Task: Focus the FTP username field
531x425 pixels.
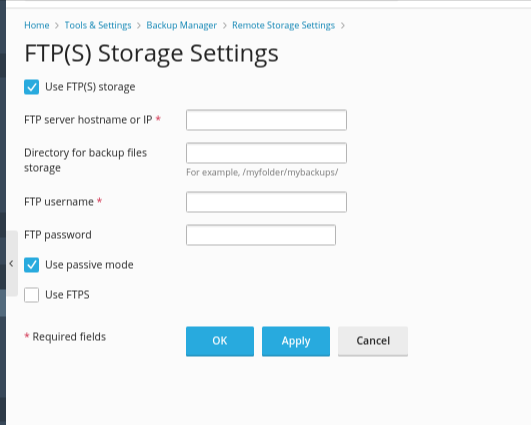Action: 266,202
